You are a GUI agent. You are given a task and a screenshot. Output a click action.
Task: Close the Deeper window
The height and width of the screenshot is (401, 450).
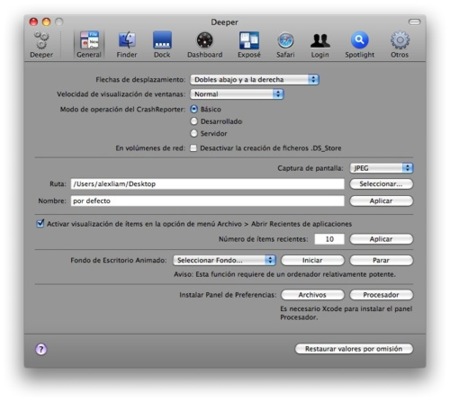click(x=34, y=22)
